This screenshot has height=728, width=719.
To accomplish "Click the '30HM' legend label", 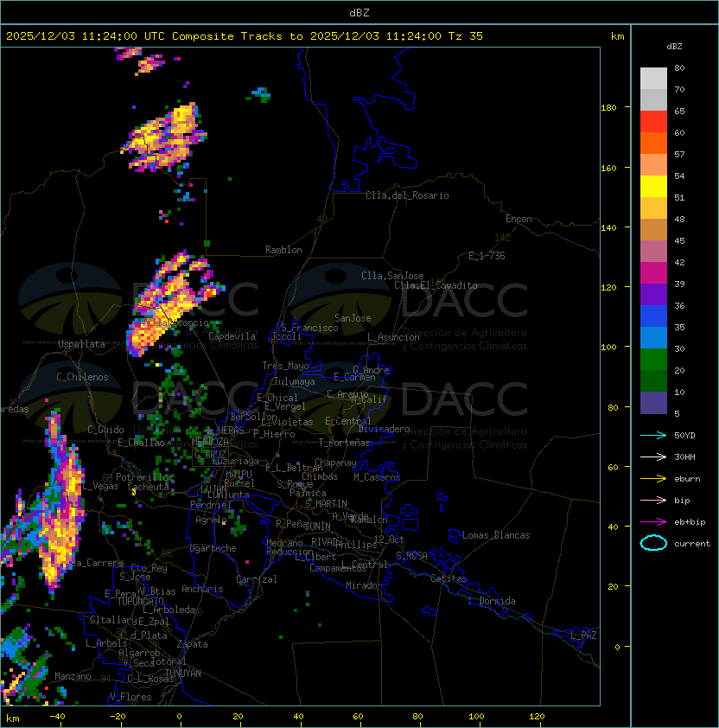I will point(684,457).
